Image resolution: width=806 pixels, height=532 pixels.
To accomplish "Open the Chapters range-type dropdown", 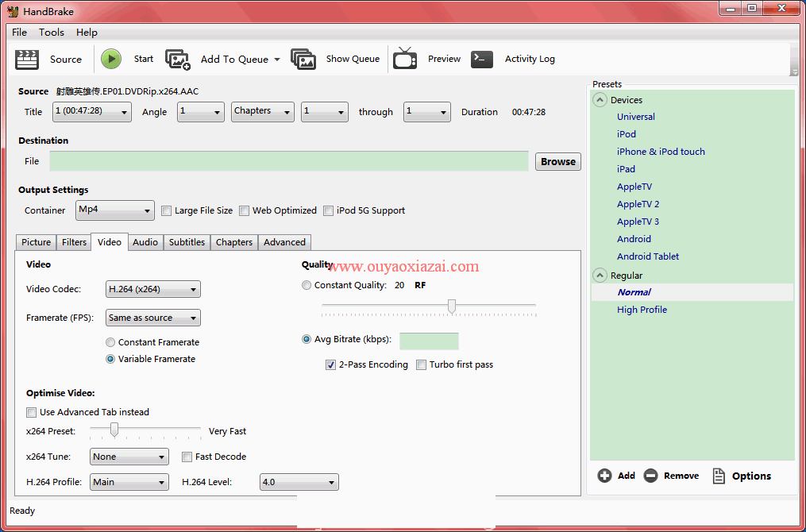I will click(x=263, y=112).
